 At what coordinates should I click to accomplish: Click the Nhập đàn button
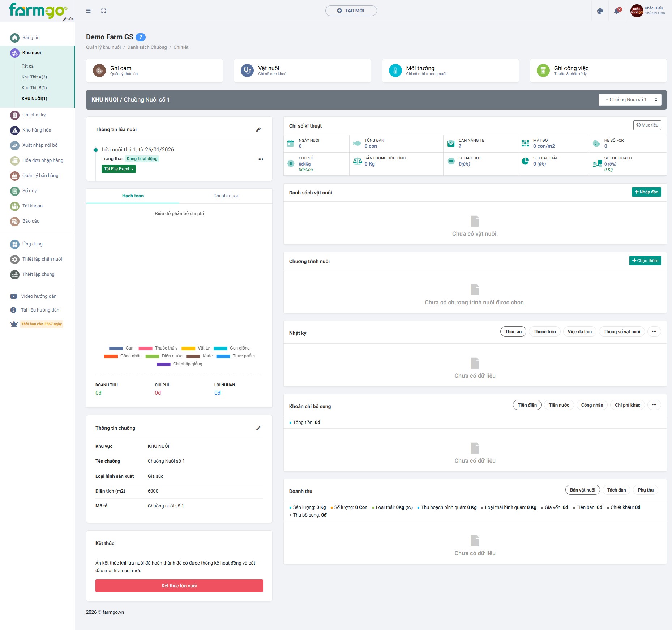[646, 192]
